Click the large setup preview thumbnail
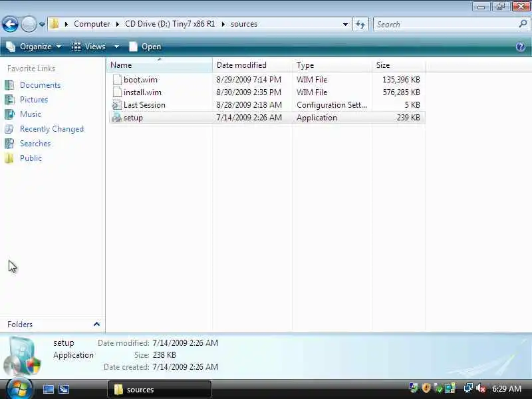This screenshot has height=399, width=532. coord(23,356)
